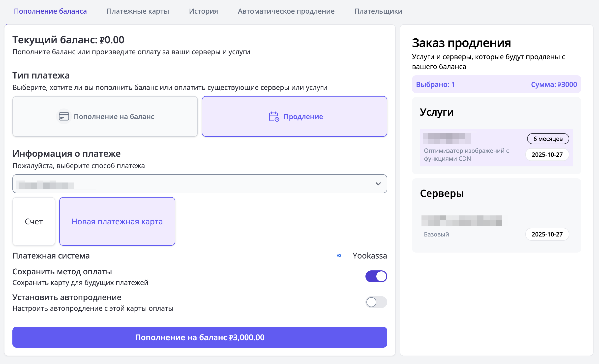This screenshot has width=599, height=364.
Task: Click the chevron arrow in payer dropdown
Action: click(378, 184)
